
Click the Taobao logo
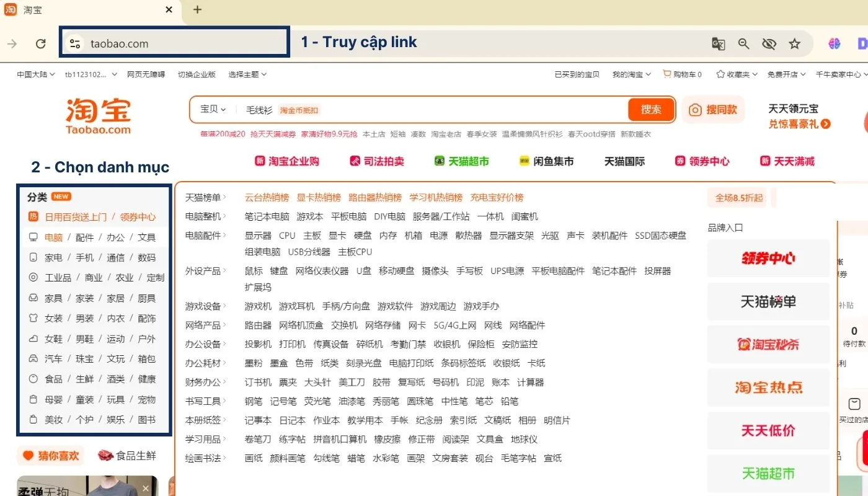click(x=98, y=115)
